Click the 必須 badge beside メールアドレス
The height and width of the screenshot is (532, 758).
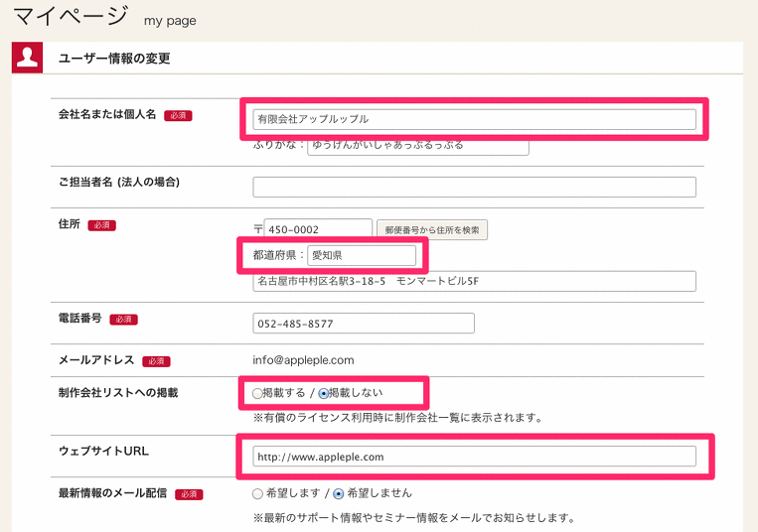(x=156, y=361)
